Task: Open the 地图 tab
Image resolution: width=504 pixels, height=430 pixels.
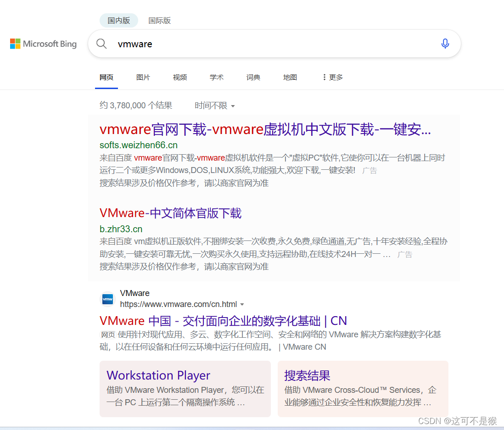Action: tap(290, 77)
